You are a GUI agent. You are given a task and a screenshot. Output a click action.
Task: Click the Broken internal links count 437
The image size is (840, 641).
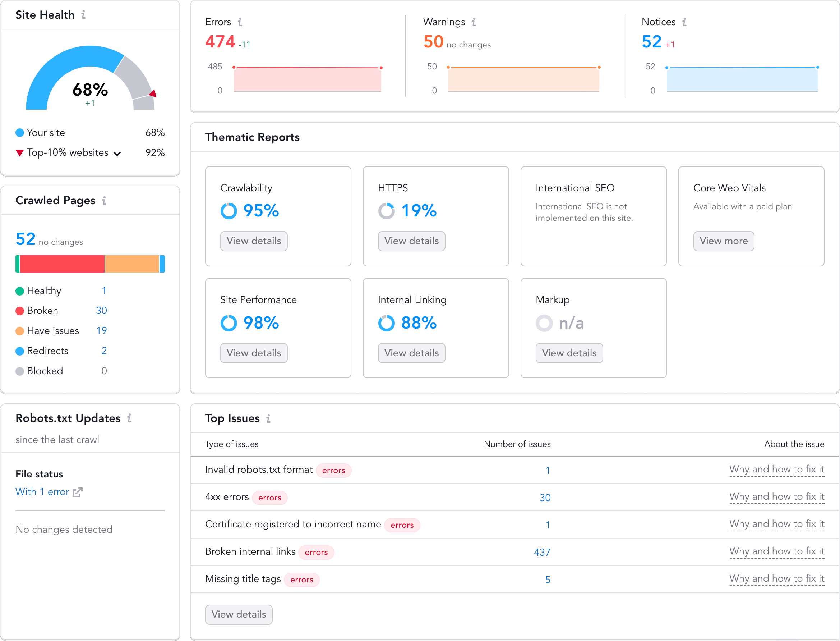click(542, 553)
